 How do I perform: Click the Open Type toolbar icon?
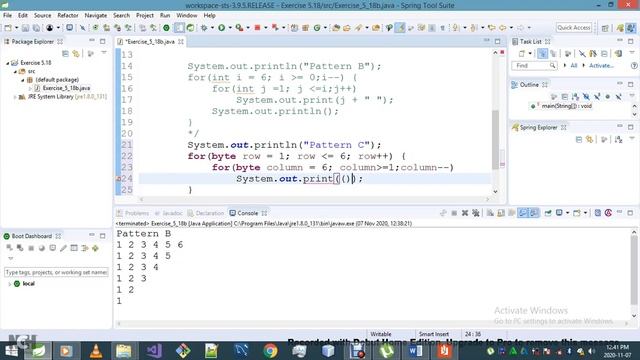point(336,28)
